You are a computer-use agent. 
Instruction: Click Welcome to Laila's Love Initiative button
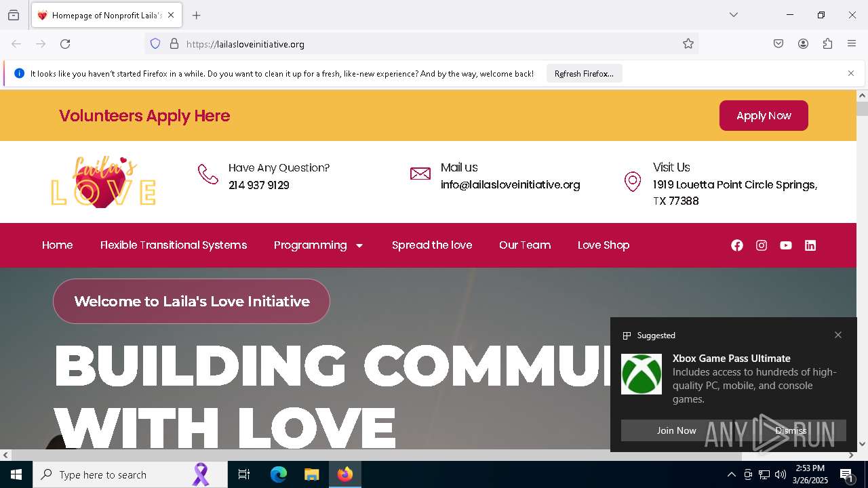(191, 301)
